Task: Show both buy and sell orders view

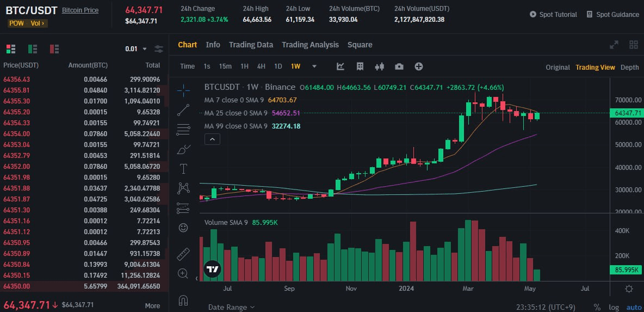Action: coord(11,49)
